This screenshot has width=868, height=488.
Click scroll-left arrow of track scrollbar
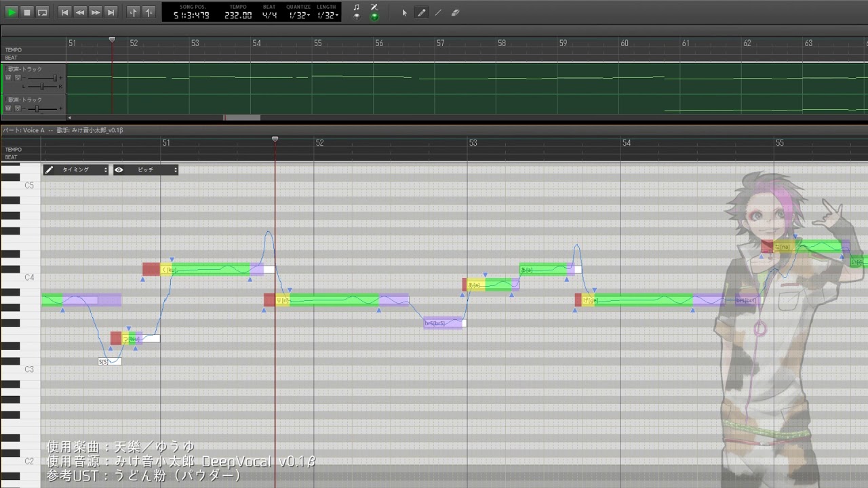(69, 118)
